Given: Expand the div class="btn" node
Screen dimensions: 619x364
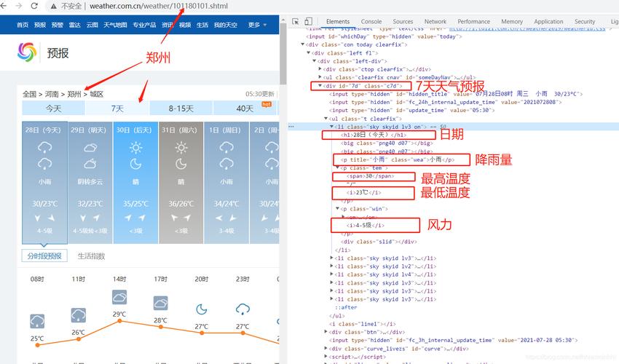Looking at the screenshot, I should 326,332.
